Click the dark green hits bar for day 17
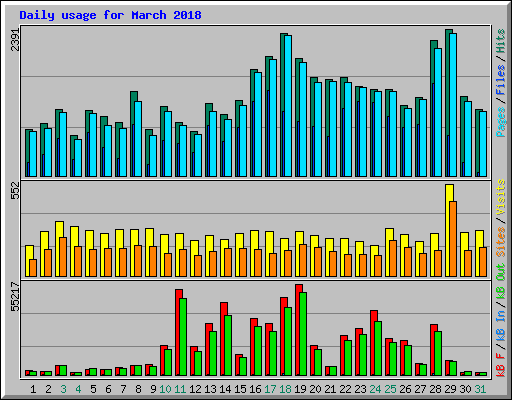 (x=267, y=117)
